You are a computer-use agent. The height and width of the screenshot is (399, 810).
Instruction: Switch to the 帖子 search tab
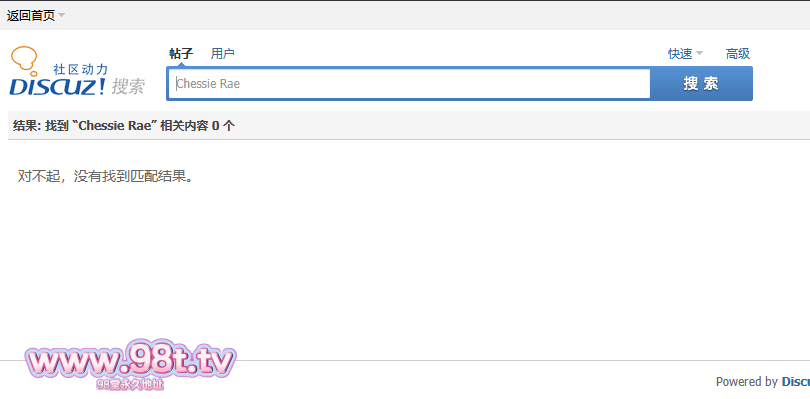(x=181, y=53)
